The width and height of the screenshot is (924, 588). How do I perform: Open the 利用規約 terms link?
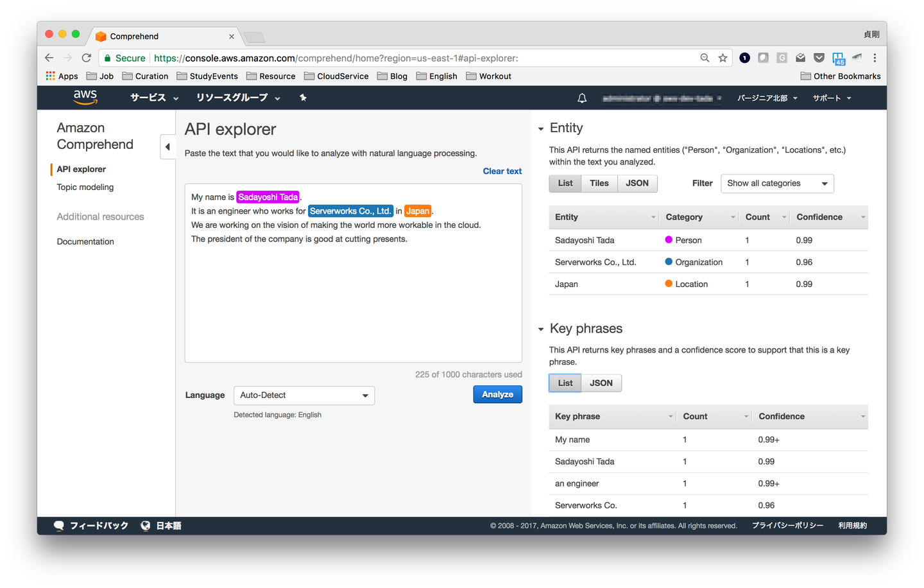click(x=853, y=526)
